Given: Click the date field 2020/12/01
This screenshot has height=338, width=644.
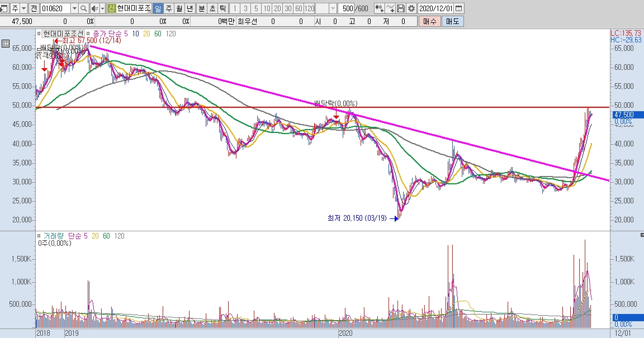Looking at the screenshot, I should pyautogui.click(x=436, y=8).
